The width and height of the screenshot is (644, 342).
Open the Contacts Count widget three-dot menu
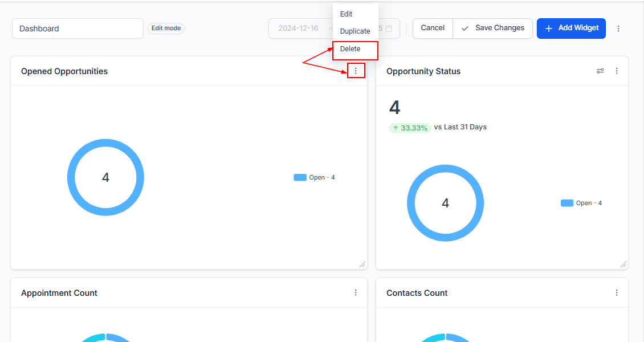(x=617, y=293)
